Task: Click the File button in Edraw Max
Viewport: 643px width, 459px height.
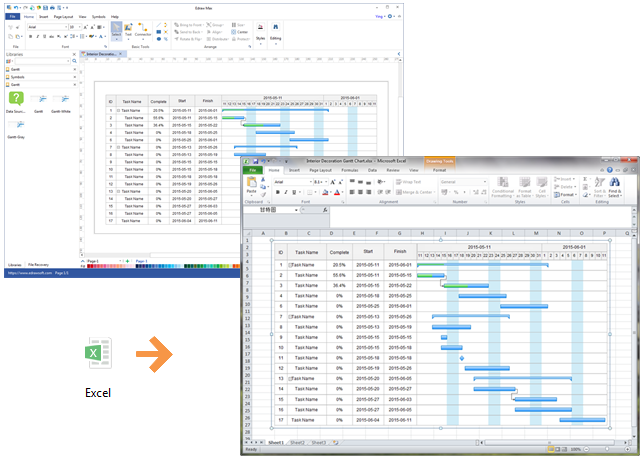Action: click(11, 17)
